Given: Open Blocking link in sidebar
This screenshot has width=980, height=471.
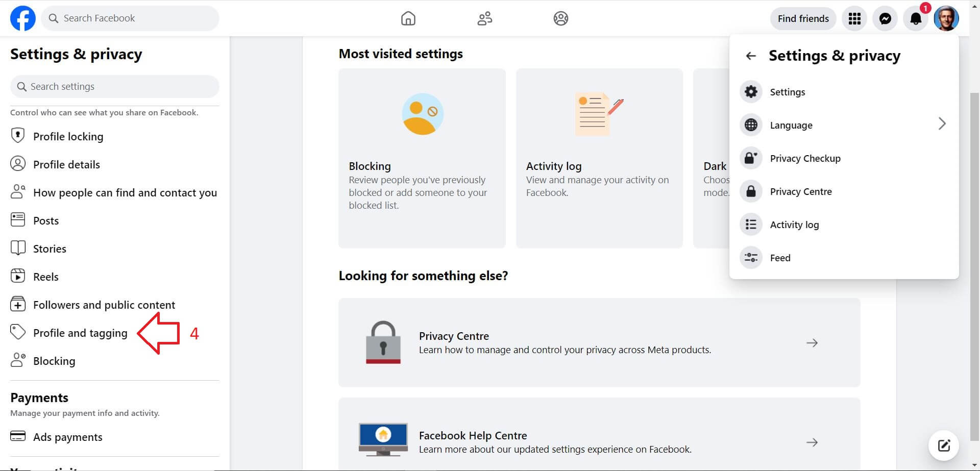Looking at the screenshot, I should coord(54,361).
